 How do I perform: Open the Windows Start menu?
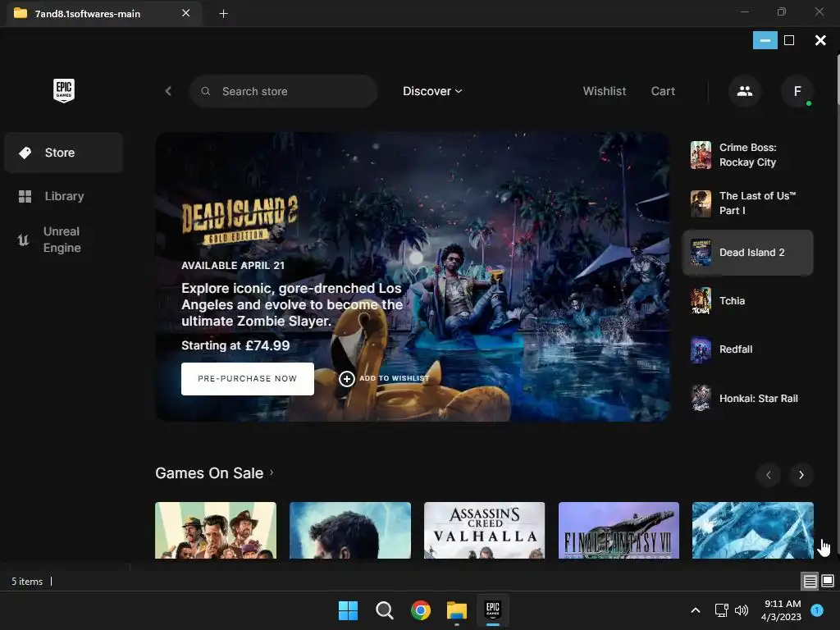[348, 610]
